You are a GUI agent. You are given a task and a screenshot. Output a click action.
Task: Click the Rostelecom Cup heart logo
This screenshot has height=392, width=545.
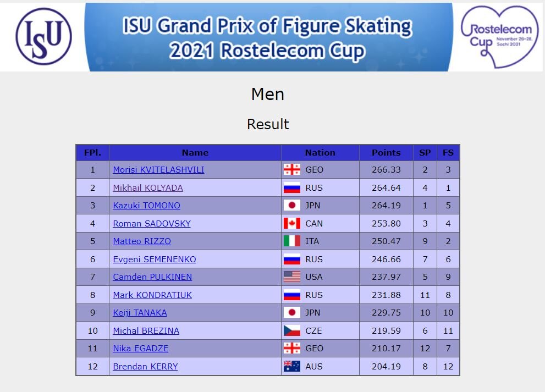point(499,36)
